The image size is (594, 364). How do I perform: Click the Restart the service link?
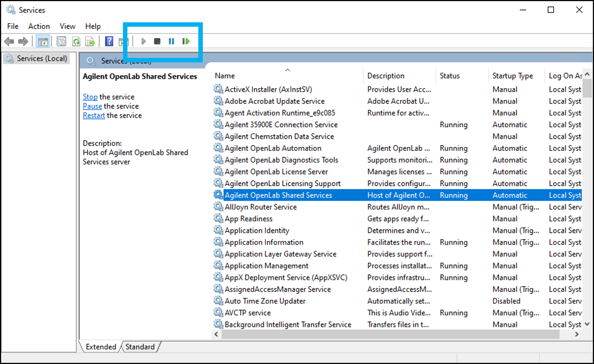(94, 115)
